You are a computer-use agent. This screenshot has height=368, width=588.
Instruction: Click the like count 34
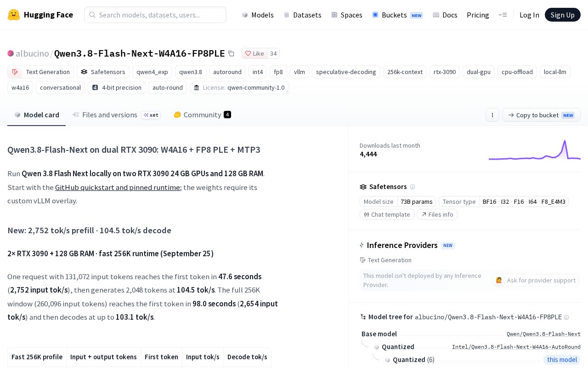(x=273, y=54)
